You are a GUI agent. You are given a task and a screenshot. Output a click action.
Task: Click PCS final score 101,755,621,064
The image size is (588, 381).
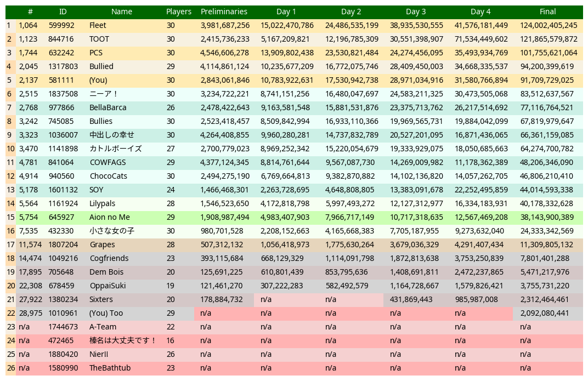pyautogui.click(x=549, y=53)
